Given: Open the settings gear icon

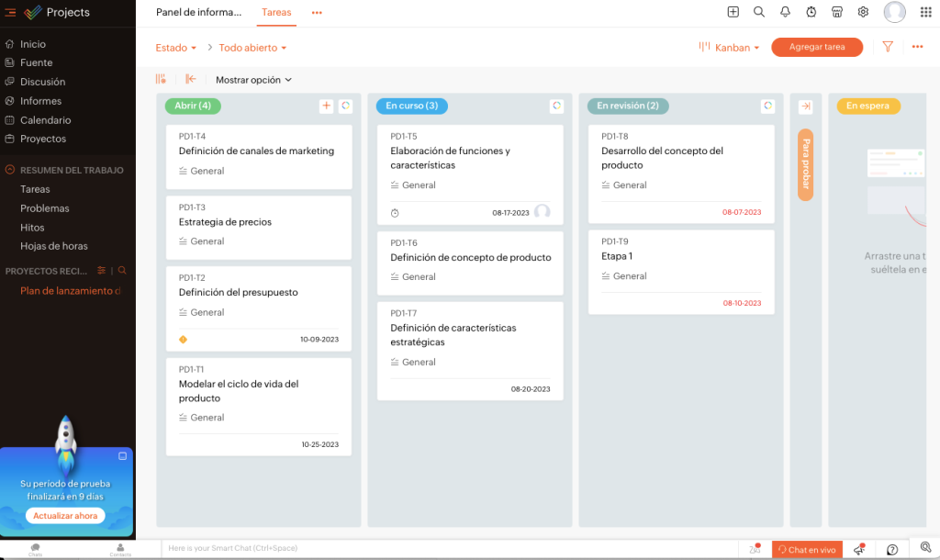Looking at the screenshot, I should click(863, 12).
